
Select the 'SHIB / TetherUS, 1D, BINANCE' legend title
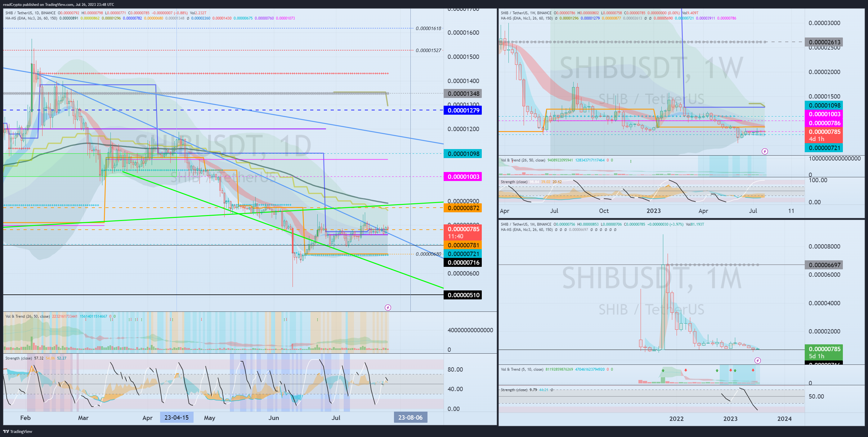pos(31,13)
